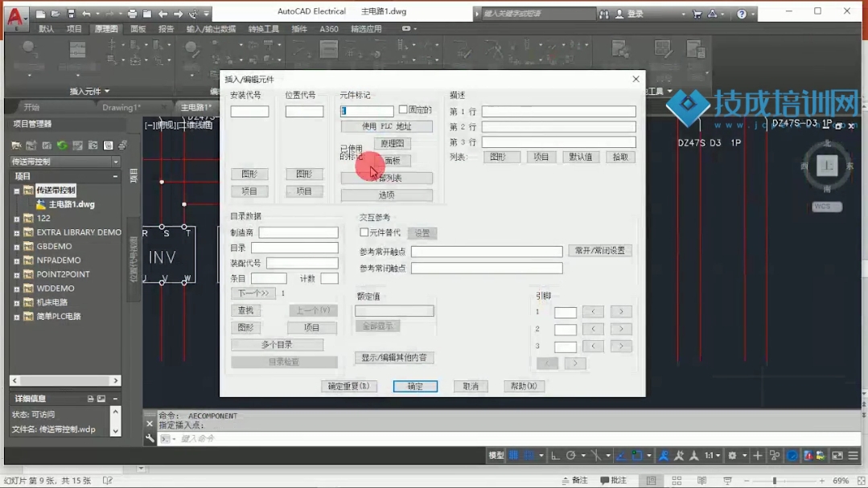Toggle object snap square icon in status bar
Screen dimensions: 868x488
coord(636,455)
